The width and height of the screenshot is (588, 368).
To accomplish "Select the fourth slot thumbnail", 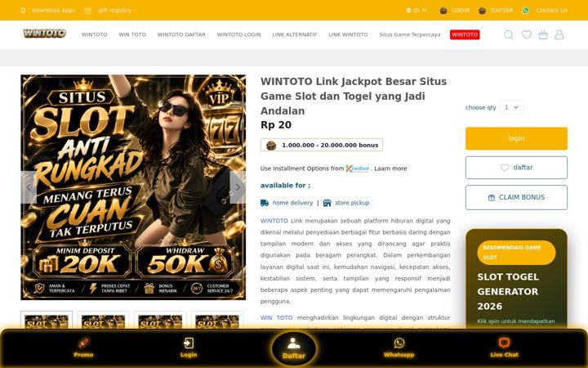I will point(217,321).
